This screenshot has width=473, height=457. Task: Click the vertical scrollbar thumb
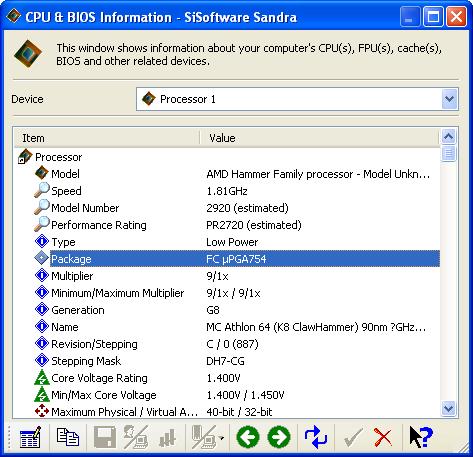point(449,153)
